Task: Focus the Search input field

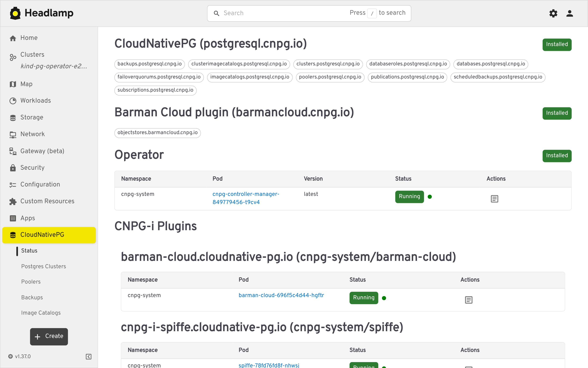Action: [309, 13]
